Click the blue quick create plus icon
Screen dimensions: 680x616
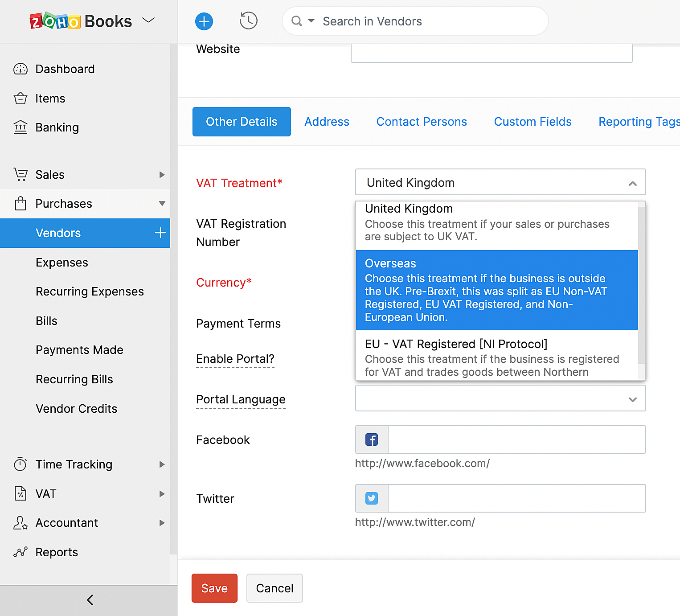click(x=204, y=21)
